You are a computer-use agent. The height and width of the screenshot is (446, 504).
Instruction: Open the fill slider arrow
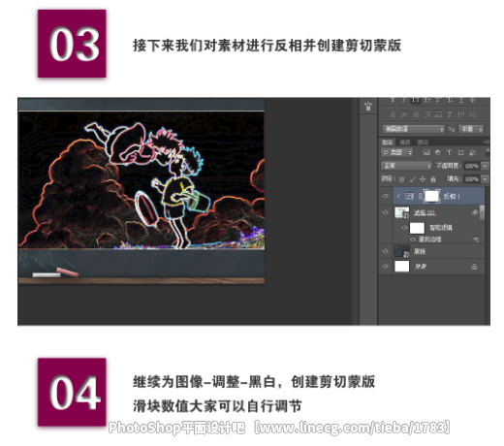point(485,179)
